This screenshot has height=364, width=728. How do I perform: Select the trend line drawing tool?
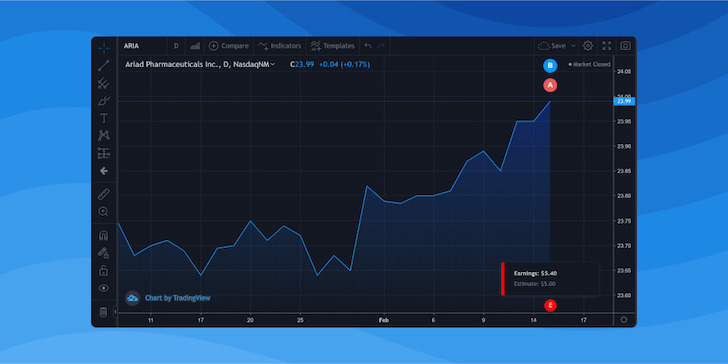[104, 65]
